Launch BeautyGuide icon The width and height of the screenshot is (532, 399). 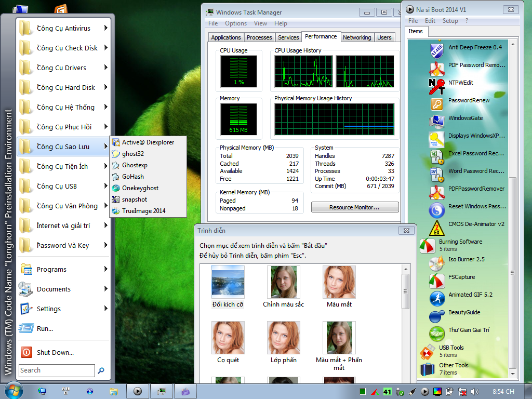coord(436,316)
